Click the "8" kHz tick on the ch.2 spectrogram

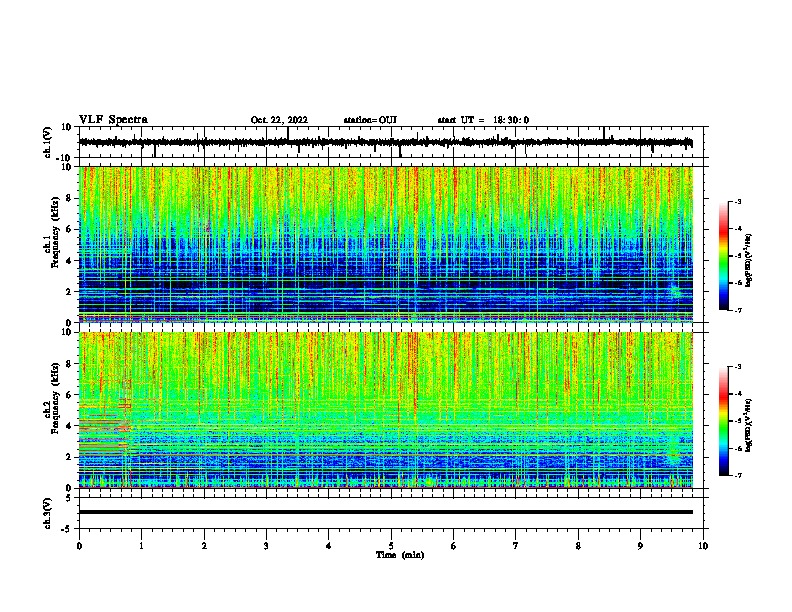pos(69,364)
